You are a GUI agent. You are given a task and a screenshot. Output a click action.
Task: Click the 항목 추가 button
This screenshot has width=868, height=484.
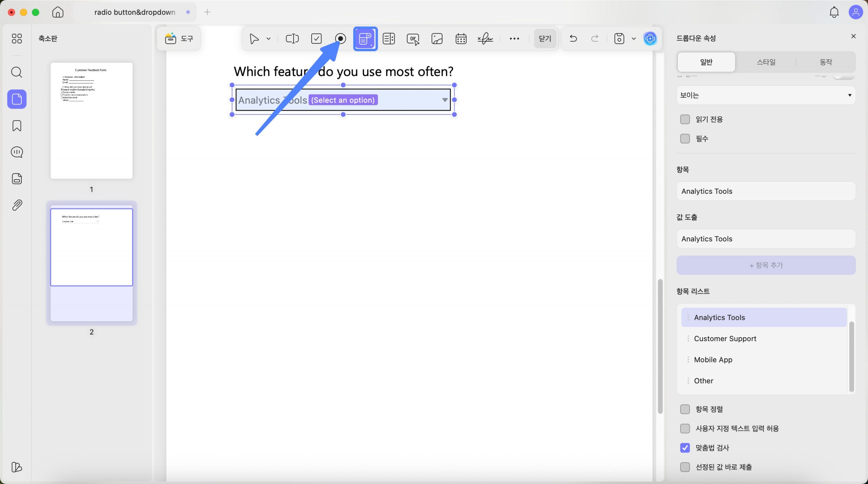(766, 265)
